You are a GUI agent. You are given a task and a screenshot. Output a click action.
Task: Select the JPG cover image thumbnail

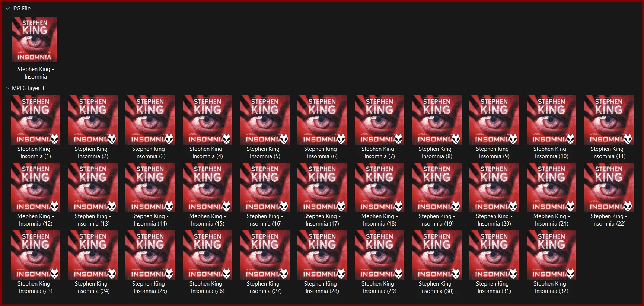click(35, 39)
